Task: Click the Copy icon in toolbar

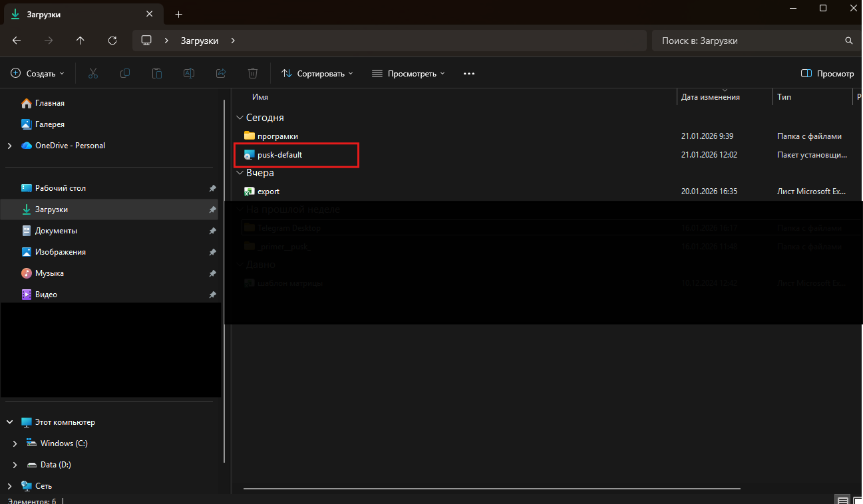Action: point(125,73)
